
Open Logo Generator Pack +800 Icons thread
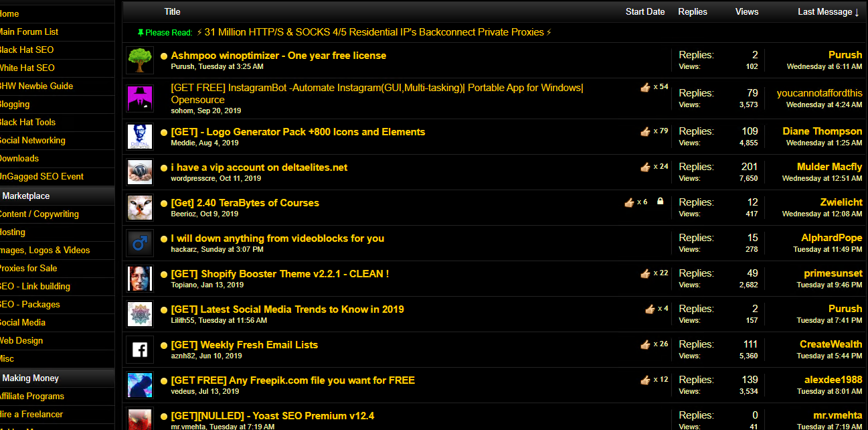click(298, 132)
